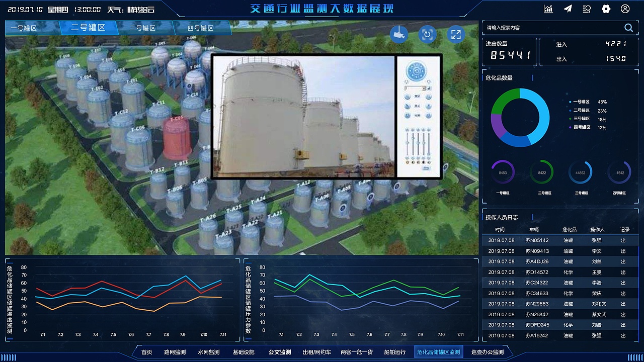Click log row with vehicle 苏N25842

[560, 314]
